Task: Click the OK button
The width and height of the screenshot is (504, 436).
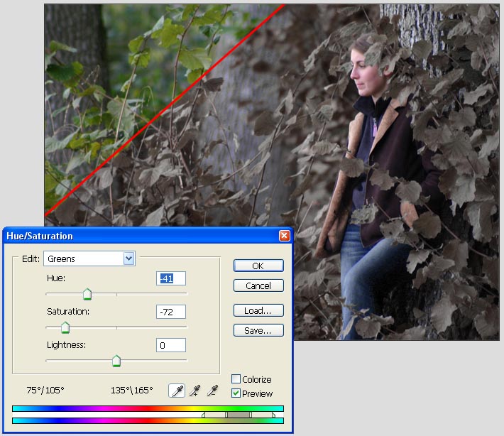Action: (258, 266)
